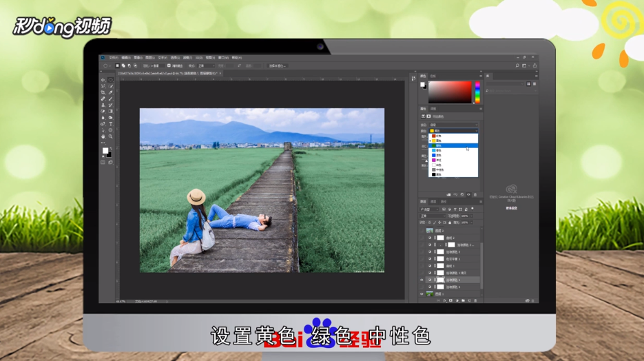Viewport: 644px width, 361px height.
Task: Choose 中性色 neutrals in colors dropdown list
Action: point(453,169)
